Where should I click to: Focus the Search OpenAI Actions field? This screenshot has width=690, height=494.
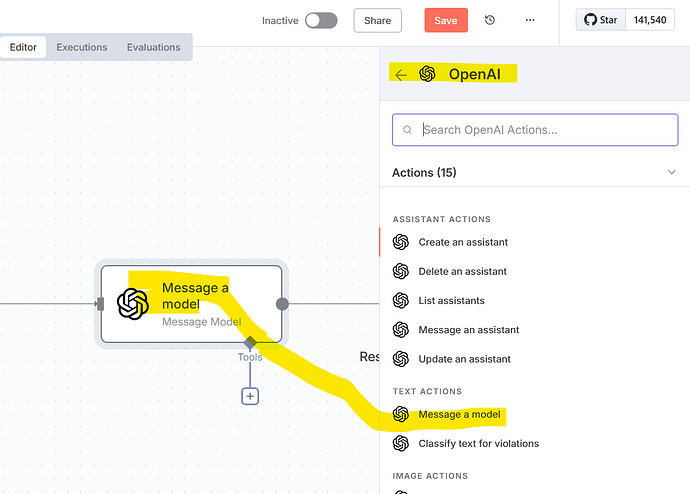[535, 130]
